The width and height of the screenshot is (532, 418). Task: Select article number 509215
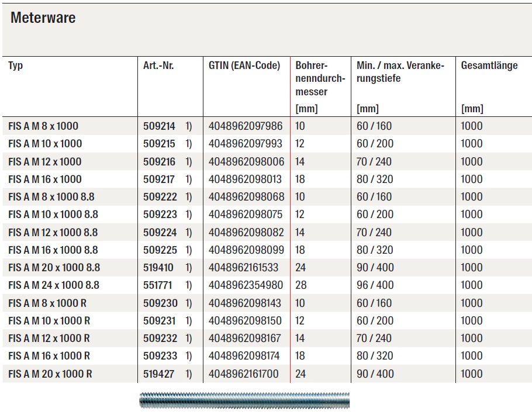pyautogui.click(x=159, y=143)
